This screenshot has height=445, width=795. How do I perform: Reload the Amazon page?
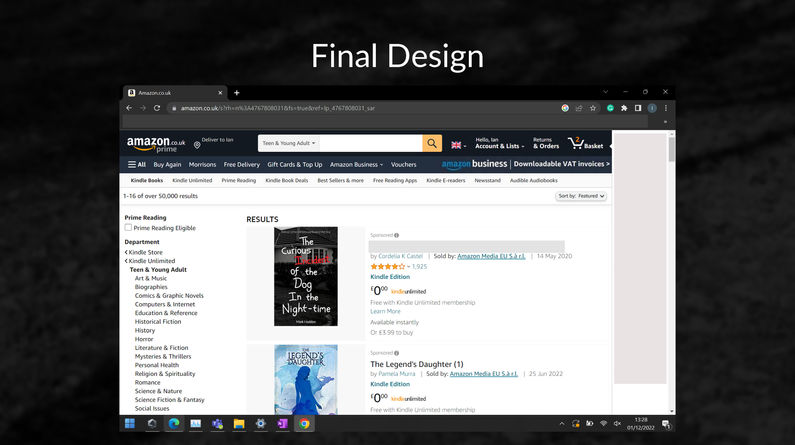pyautogui.click(x=157, y=108)
